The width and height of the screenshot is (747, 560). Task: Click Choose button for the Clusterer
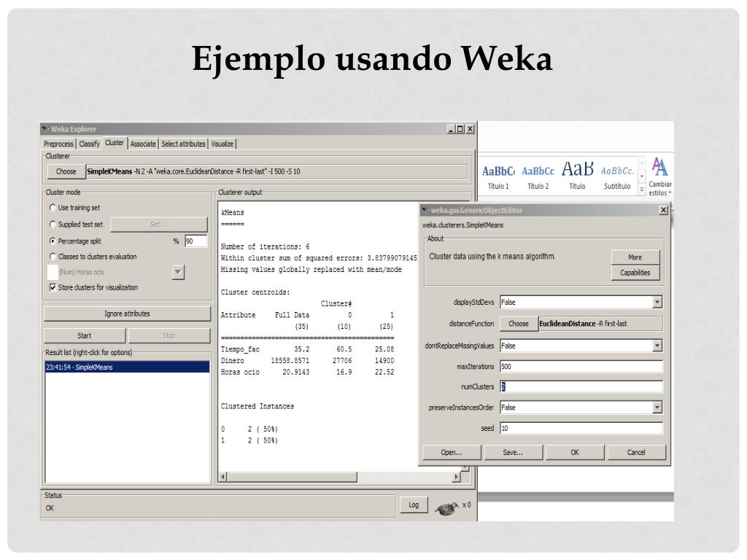(66, 171)
